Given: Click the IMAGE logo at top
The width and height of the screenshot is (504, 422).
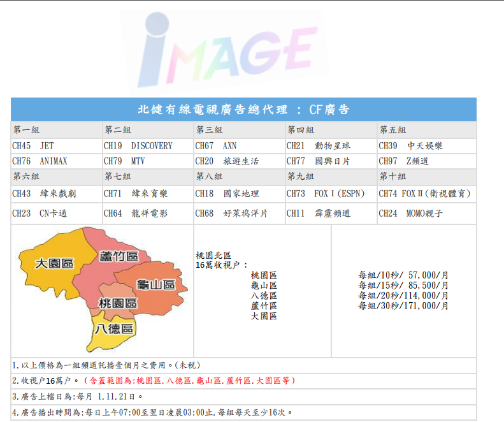Looking at the screenshot, I should (x=227, y=51).
